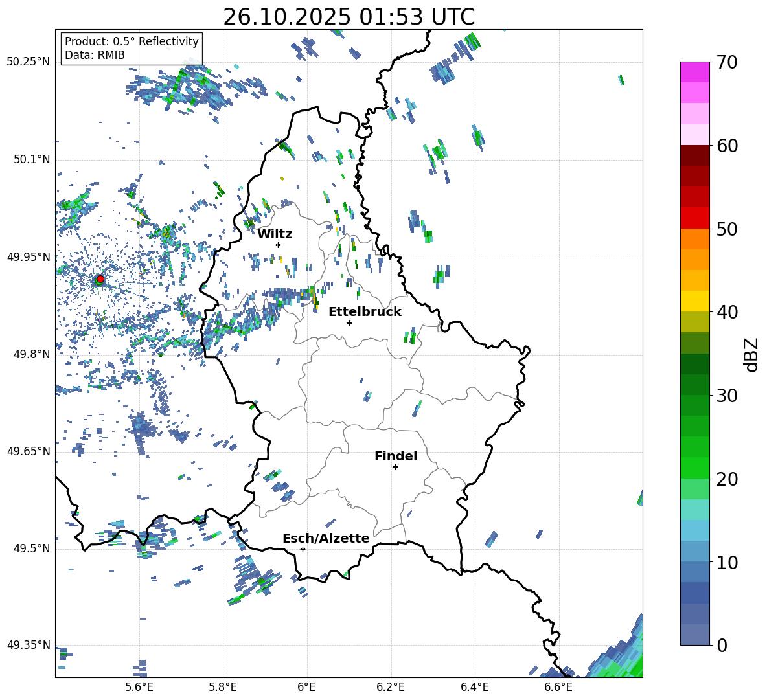
Task: Click the Esch/Alzette location cross marker
Action: tap(303, 549)
